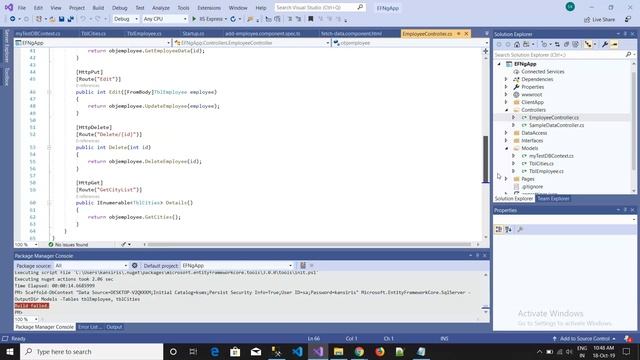The height and width of the screenshot is (360, 640).
Task: Open the objemployee member dropdown
Action: click(410, 42)
